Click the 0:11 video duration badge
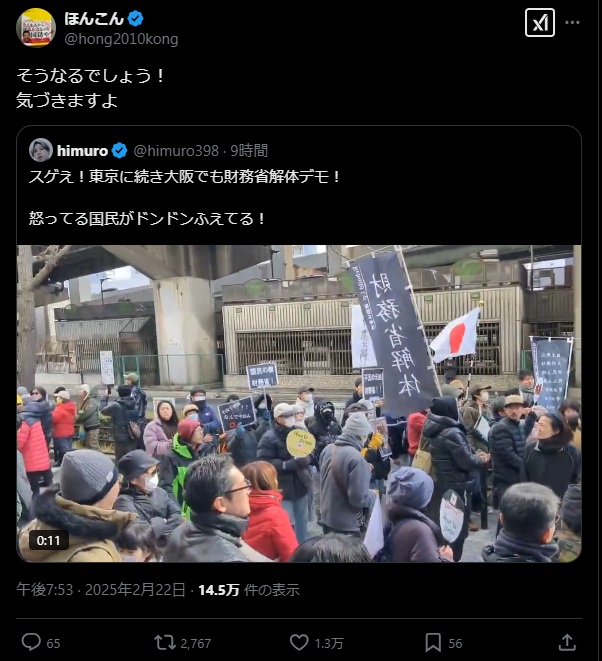Viewport: 602px width, 661px height. (x=48, y=540)
